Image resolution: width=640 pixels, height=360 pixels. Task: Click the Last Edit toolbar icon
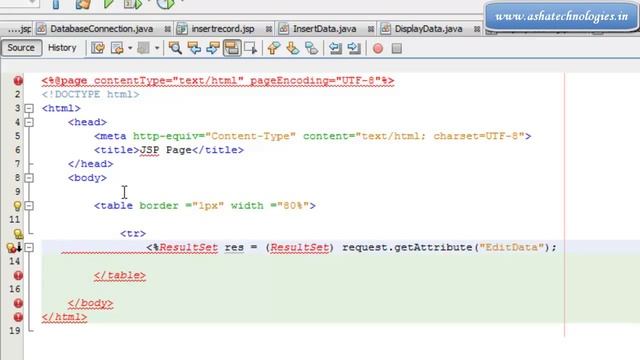(x=98, y=48)
